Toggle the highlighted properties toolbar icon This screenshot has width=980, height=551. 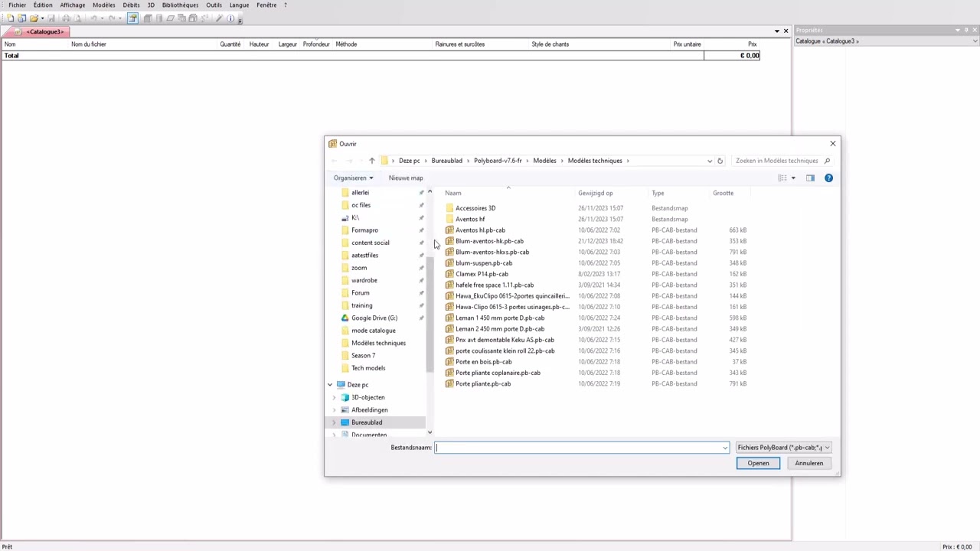click(132, 18)
